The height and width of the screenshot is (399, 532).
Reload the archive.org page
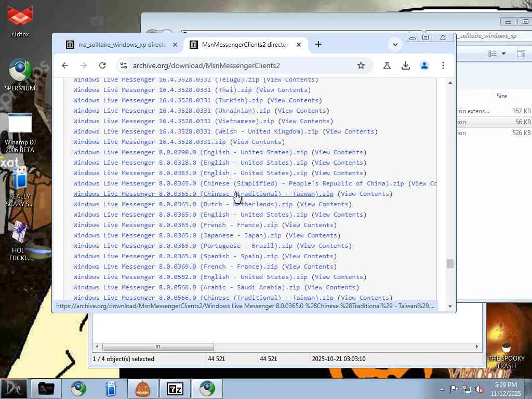[x=102, y=65]
